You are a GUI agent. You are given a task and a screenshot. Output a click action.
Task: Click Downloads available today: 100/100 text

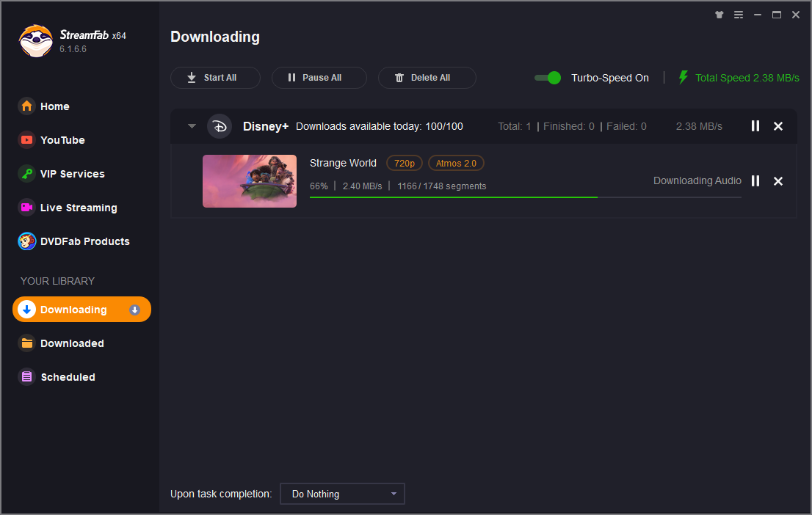[379, 126]
